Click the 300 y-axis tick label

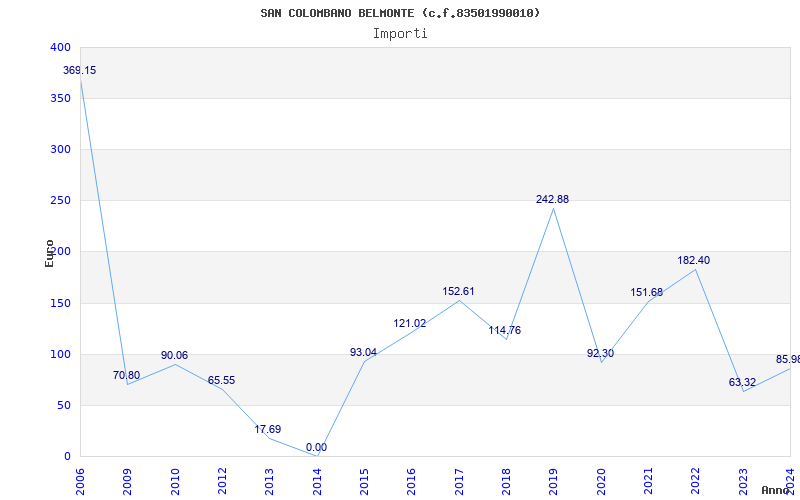[x=60, y=149]
